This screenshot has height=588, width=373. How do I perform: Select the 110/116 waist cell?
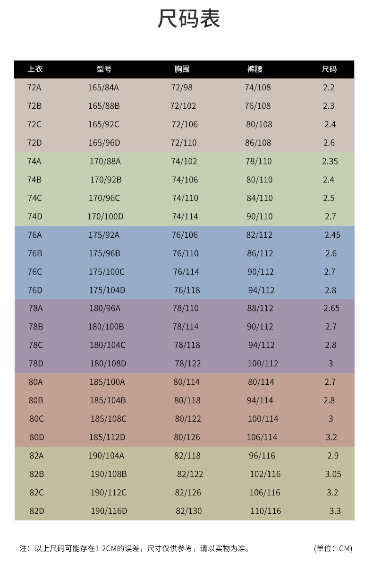[265, 511]
